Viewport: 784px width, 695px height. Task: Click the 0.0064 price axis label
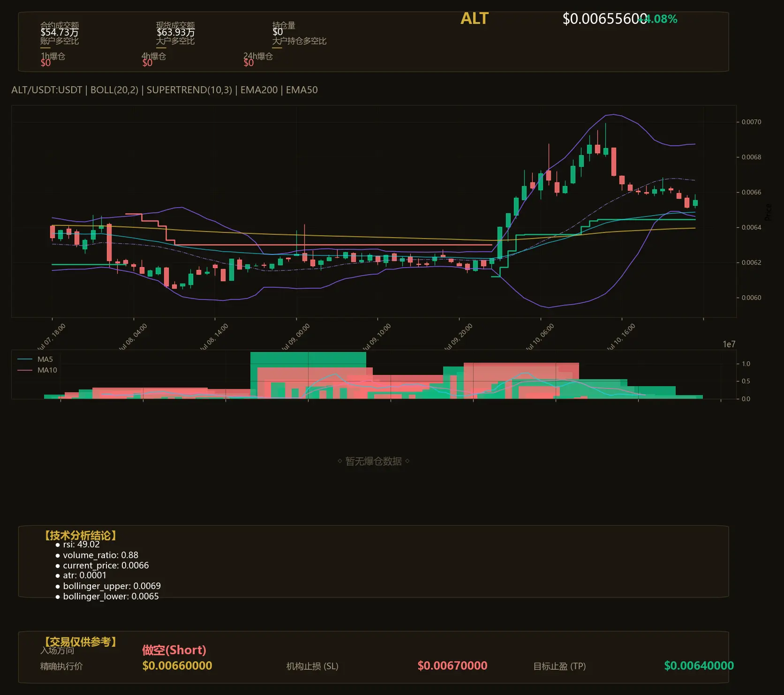pos(751,227)
